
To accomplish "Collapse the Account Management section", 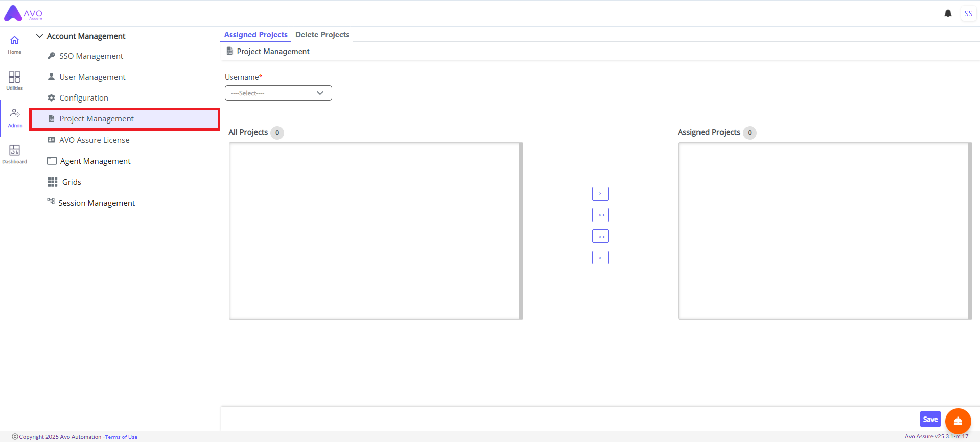I will pyautogui.click(x=40, y=36).
